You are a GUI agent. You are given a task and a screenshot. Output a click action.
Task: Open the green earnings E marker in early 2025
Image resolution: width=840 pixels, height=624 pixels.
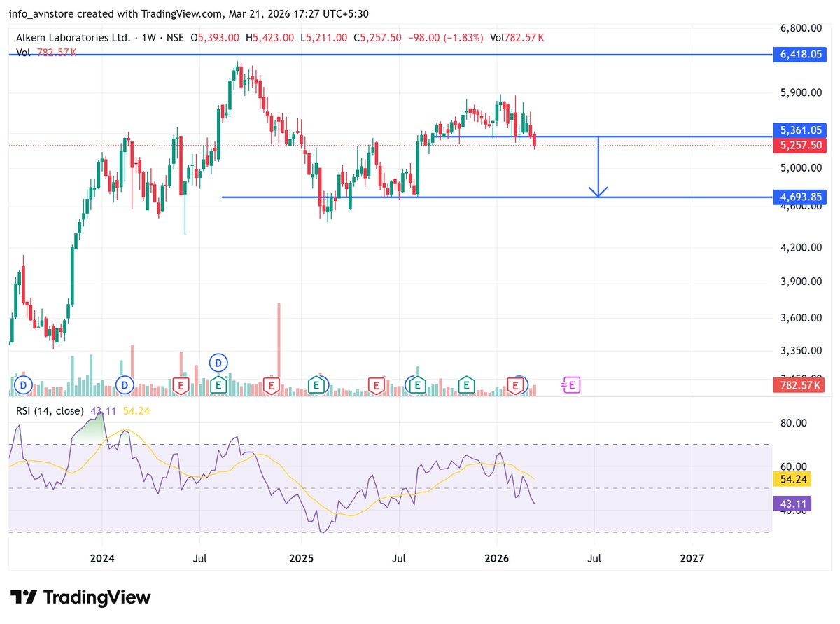316,384
